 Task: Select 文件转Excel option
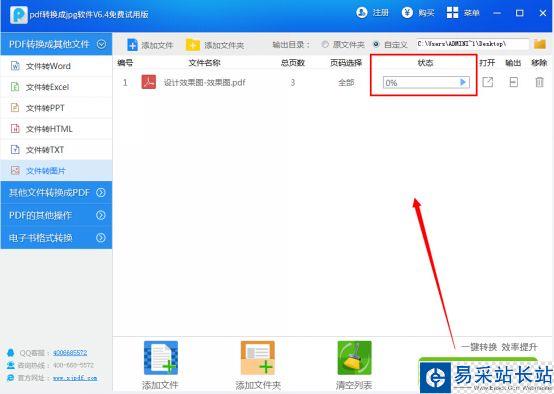click(57, 87)
